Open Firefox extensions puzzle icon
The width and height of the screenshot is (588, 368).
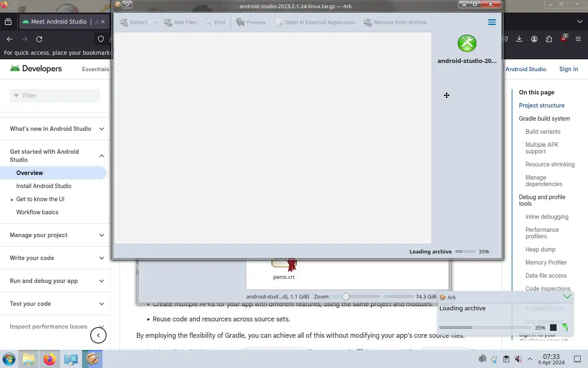pos(549,39)
